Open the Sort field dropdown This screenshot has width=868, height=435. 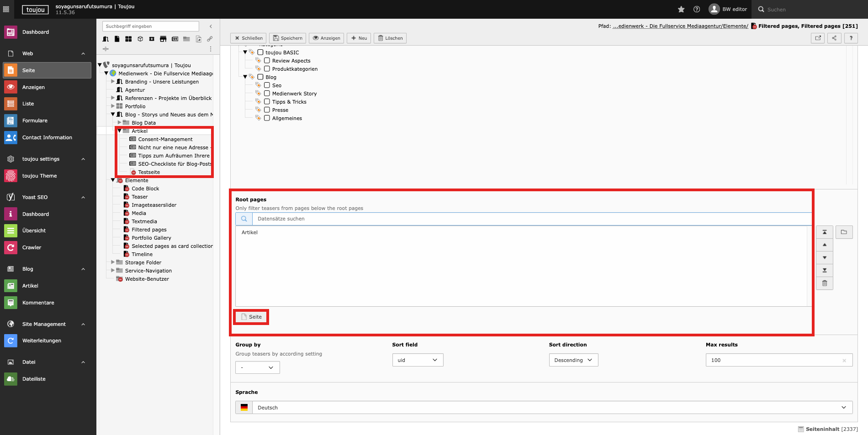point(418,360)
